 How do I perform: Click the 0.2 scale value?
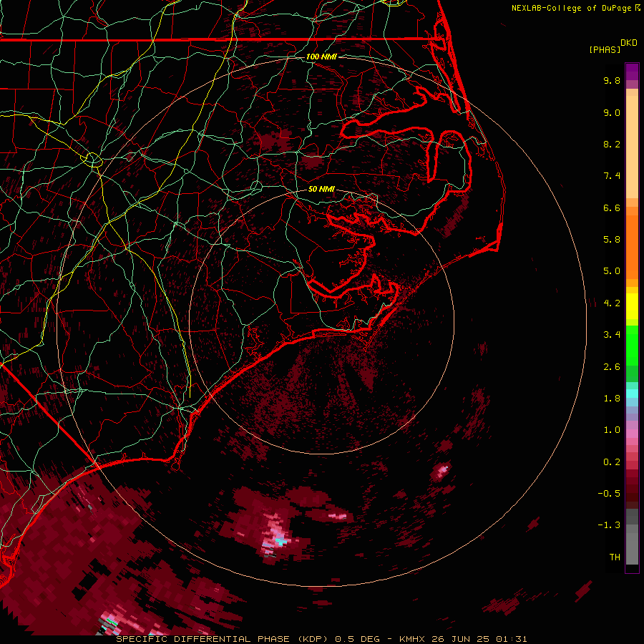click(612, 462)
